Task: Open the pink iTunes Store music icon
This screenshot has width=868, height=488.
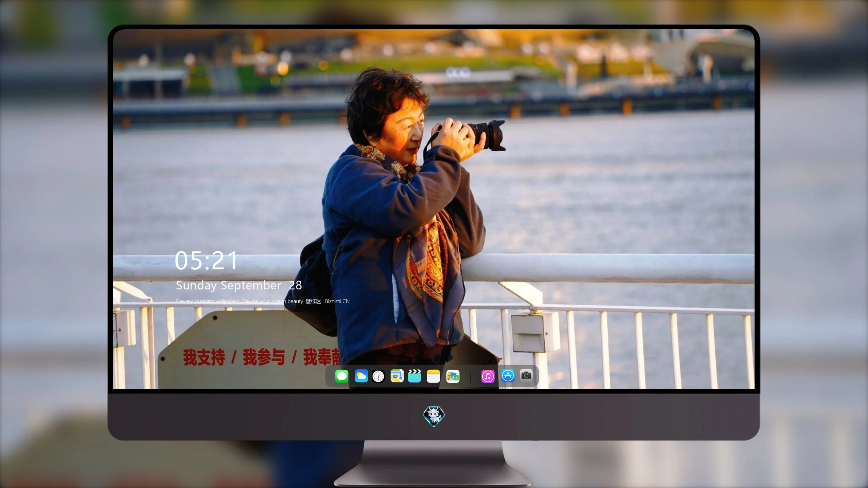Action: 488,376
